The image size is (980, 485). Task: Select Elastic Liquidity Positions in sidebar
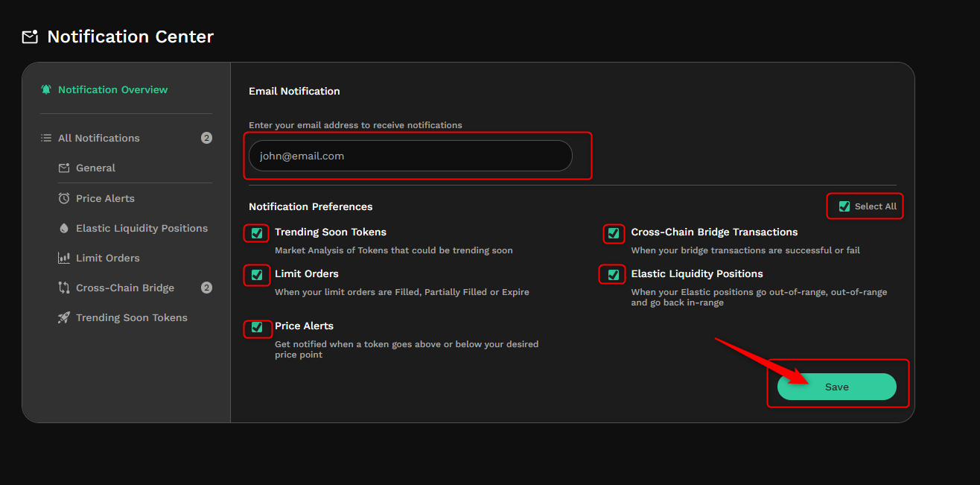[141, 228]
